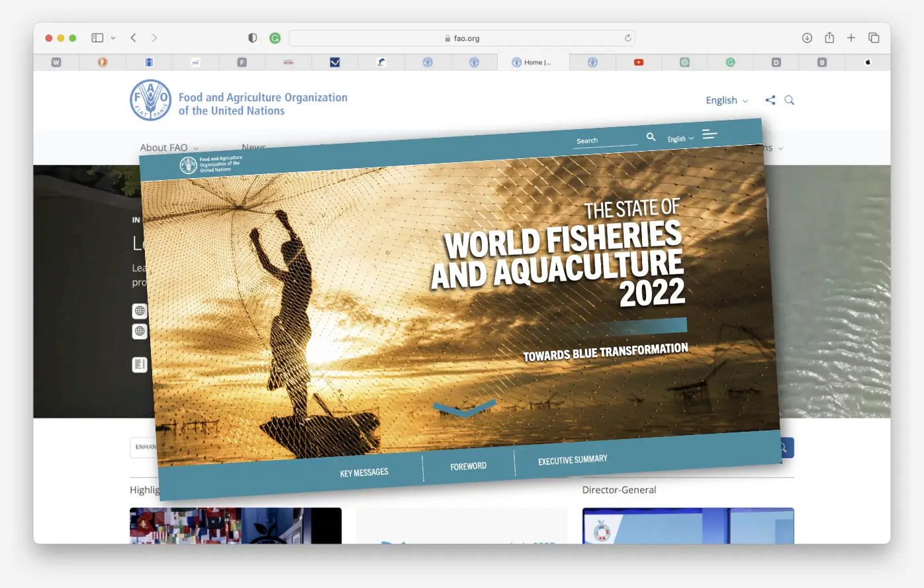
Task: Click the green Grammarly extension icon in the toolbar
Action: tap(275, 38)
